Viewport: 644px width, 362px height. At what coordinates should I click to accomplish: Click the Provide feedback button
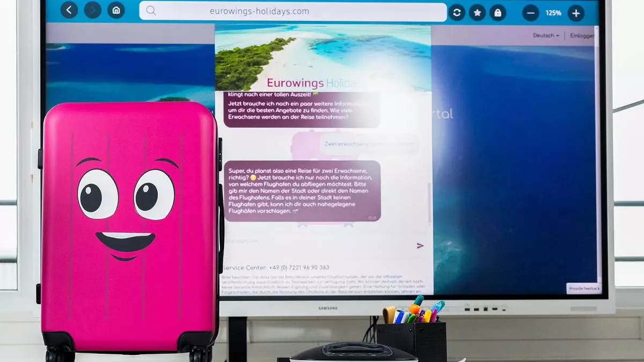pyautogui.click(x=583, y=289)
